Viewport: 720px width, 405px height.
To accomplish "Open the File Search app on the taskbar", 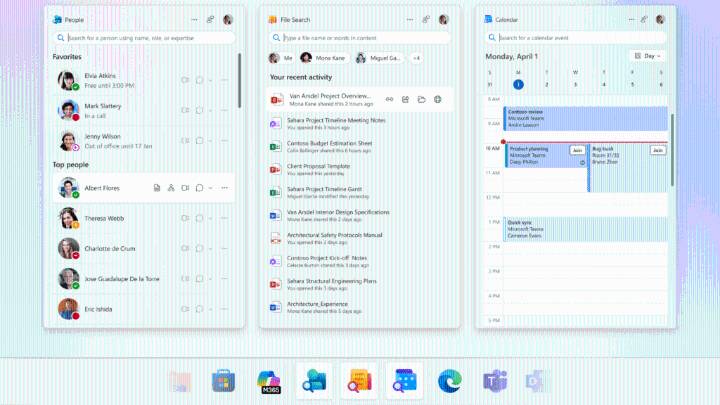I will (x=359, y=381).
